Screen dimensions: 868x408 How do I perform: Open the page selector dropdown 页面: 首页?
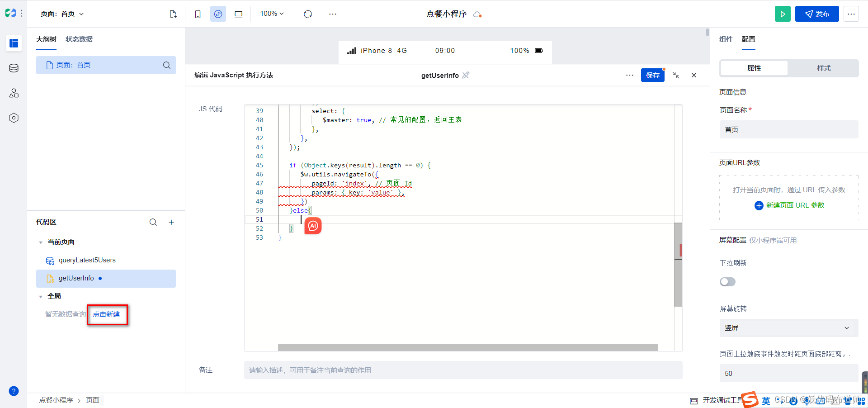tap(62, 14)
